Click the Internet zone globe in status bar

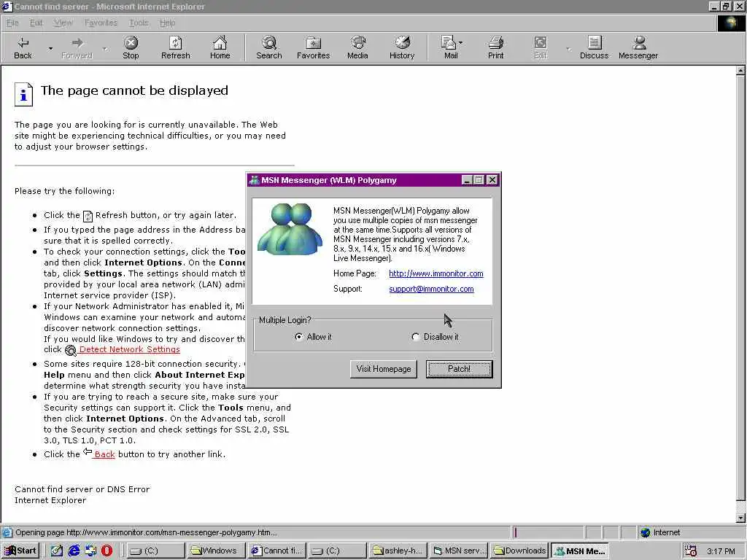click(x=645, y=532)
